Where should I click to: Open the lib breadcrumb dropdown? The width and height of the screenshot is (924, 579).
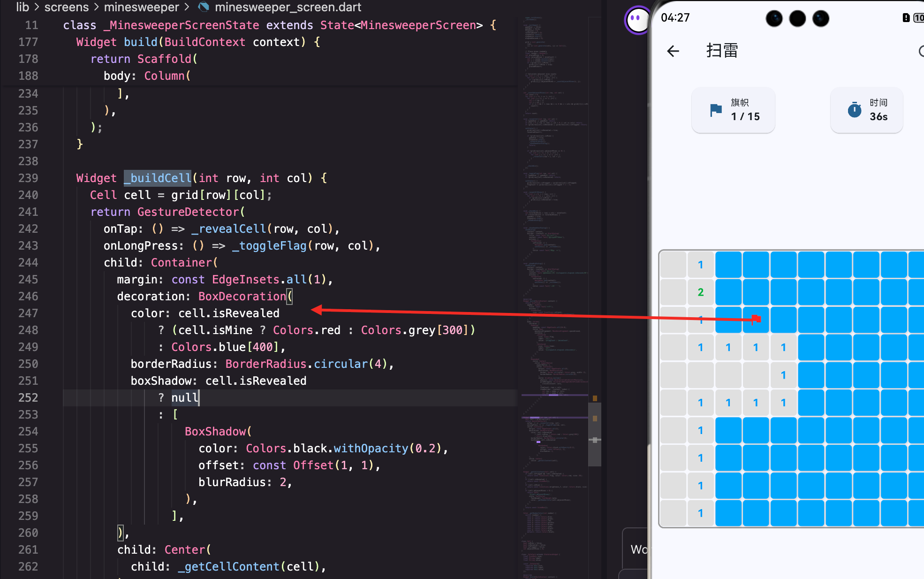pos(22,7)
